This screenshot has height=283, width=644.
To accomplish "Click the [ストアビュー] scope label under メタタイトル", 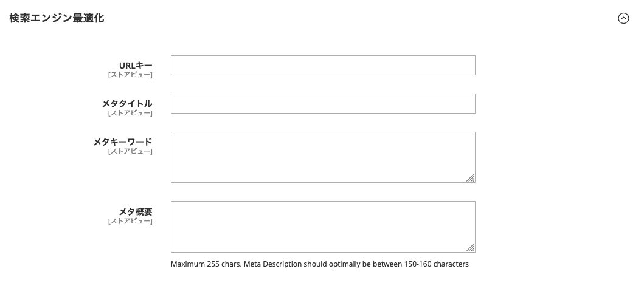I will 130,113.
